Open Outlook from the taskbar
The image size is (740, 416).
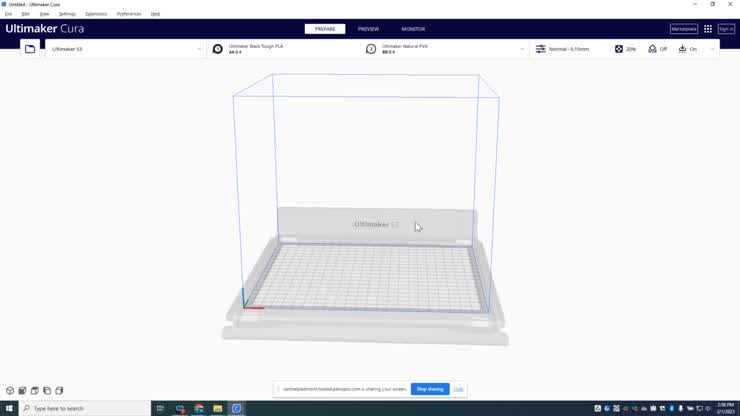coord(180,408)
